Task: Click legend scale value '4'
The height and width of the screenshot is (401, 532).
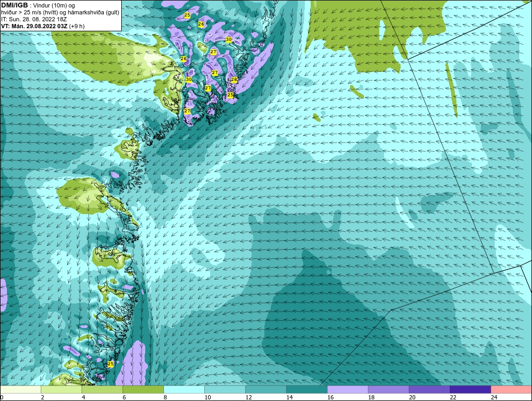Action: 84,397
